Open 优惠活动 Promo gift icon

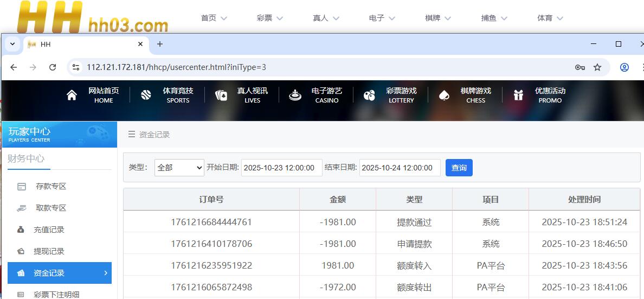[518, 96]
